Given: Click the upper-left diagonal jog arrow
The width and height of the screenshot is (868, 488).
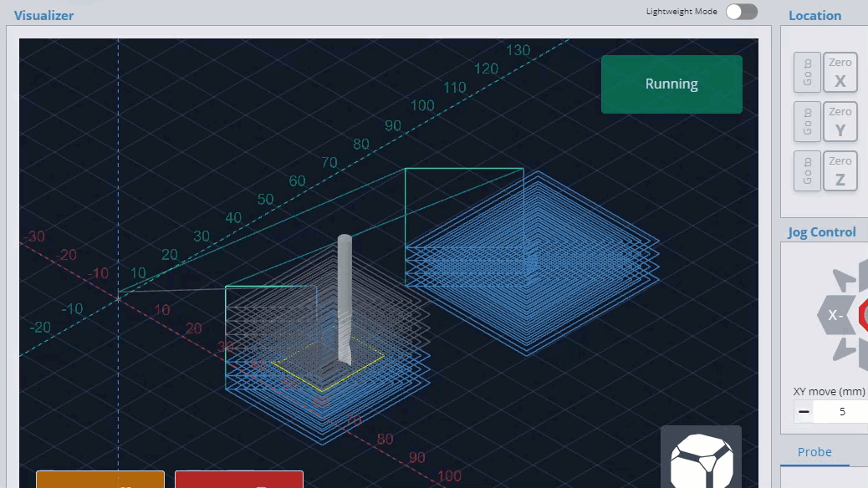Looking at the screenshot, I should 845,279.
